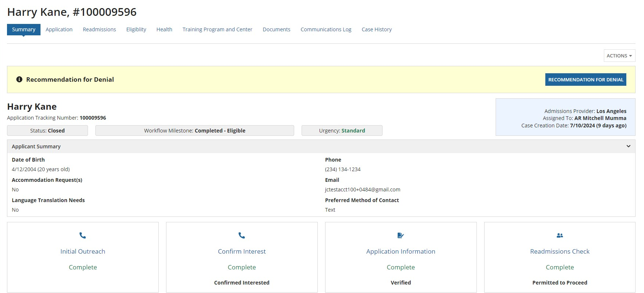Screen dimensions: 644x293
Task: Click Confirmed Interested status text
Action: point(242,283)
